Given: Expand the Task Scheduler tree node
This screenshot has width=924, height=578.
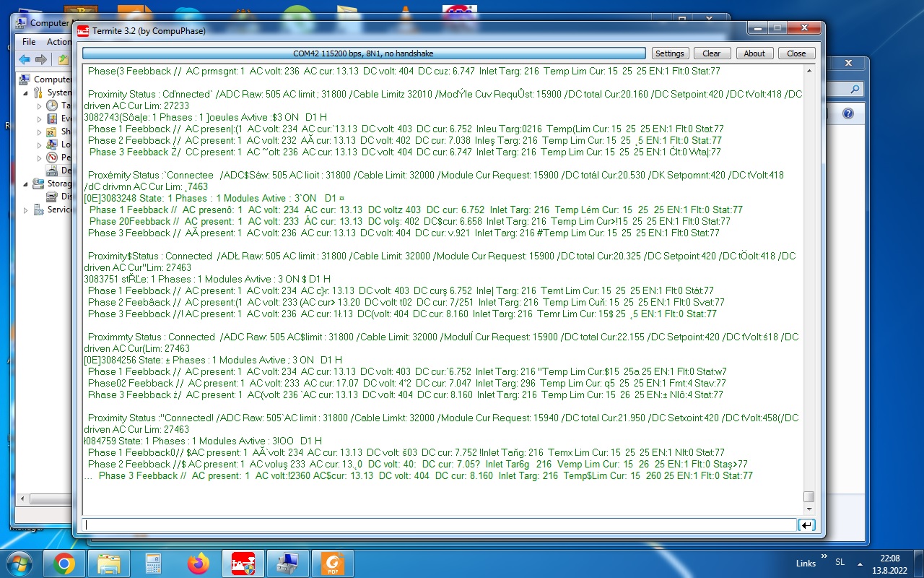Looking at the screenshot, I should point(40,105).
